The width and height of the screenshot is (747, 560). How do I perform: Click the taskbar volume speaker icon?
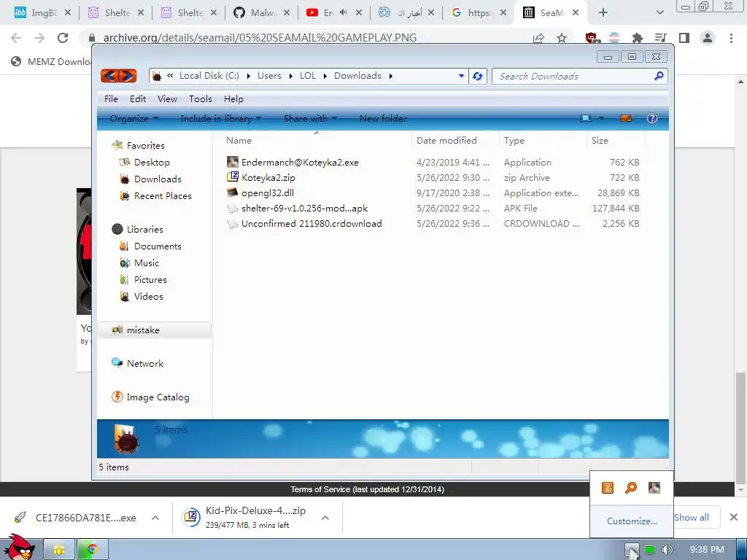(x=667, y=550)
